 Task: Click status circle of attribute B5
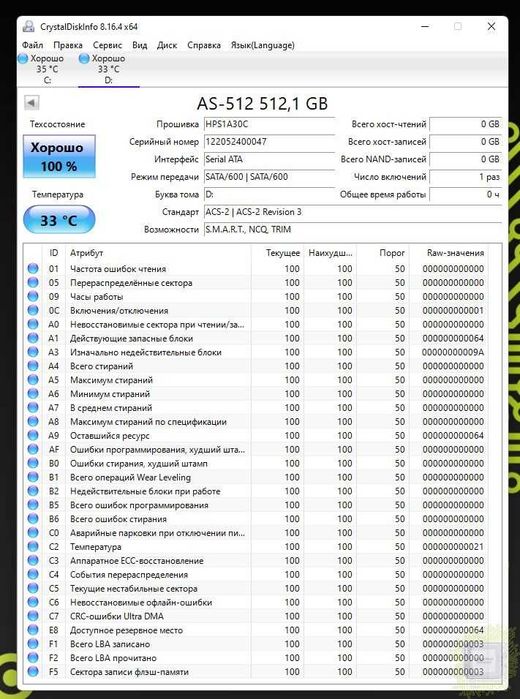(33, 505)
